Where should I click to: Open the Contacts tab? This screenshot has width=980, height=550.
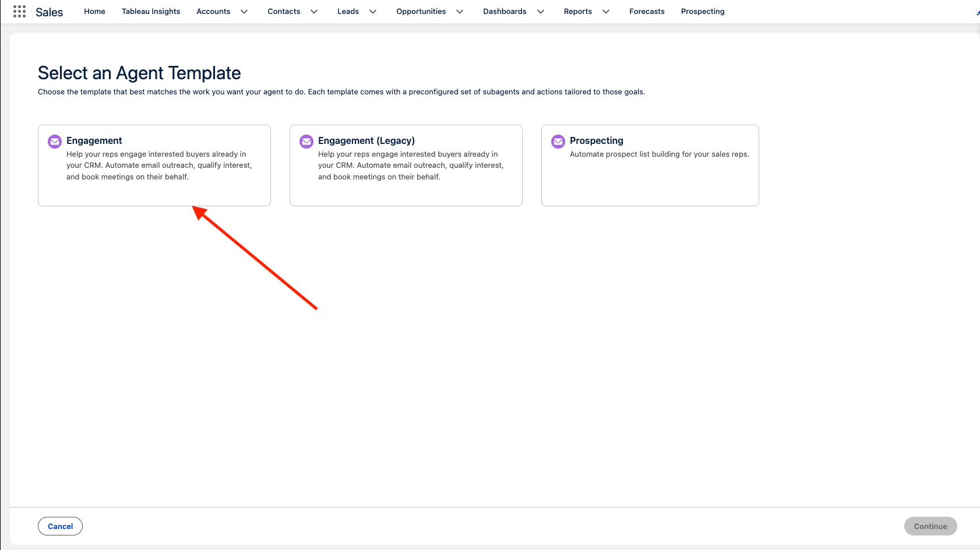click(284, 12)
